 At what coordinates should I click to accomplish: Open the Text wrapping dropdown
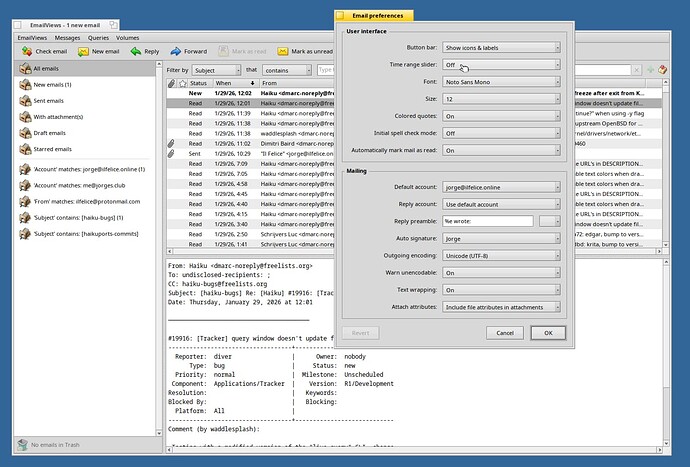501,290
